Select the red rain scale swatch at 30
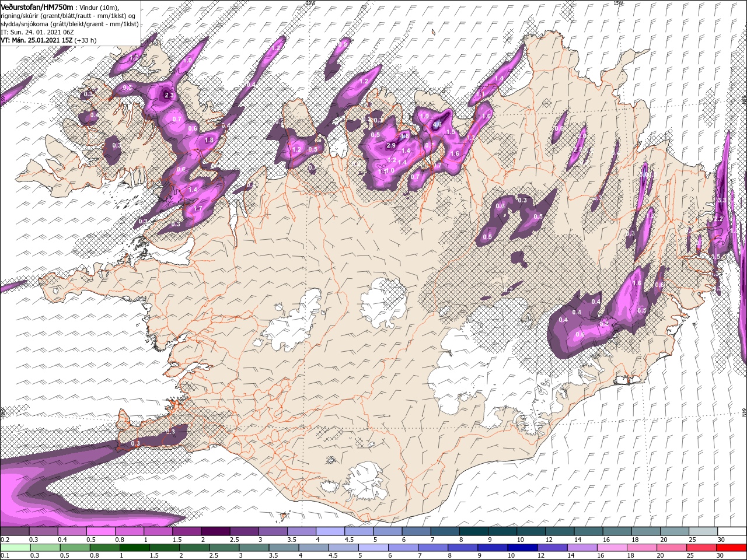Image resolution: width=747 pixels, height=560 pixels. click(731, 548)
